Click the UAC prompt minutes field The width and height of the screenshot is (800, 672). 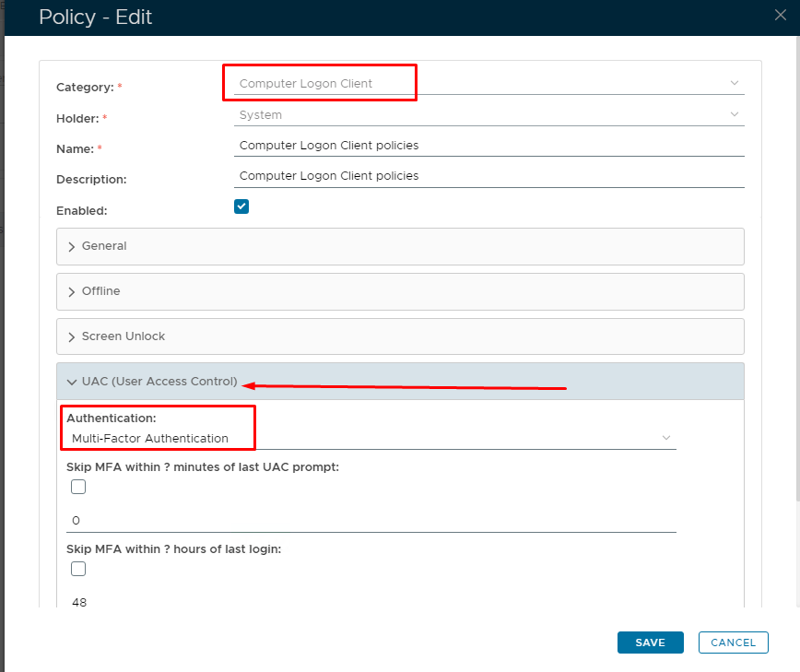[x=369, y=521]
